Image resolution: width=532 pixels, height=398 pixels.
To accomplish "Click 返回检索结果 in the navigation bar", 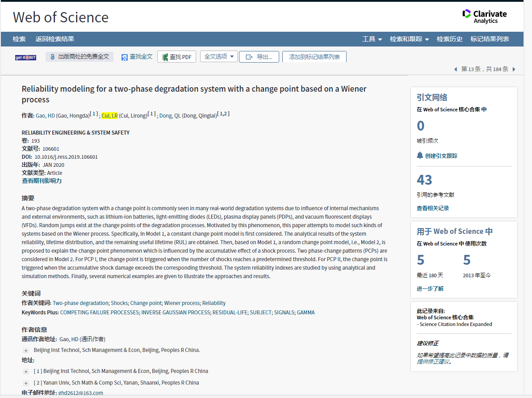I will [x=54, y=39].
